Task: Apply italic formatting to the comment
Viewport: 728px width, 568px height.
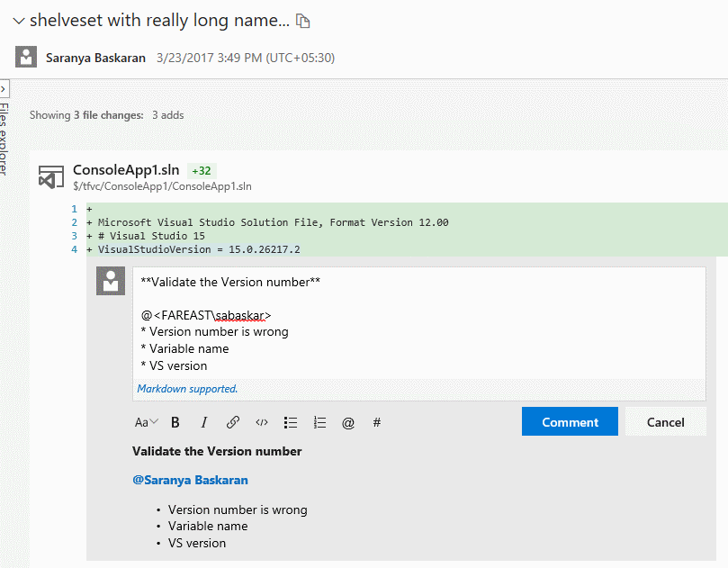Action: (x=204, y=421)
